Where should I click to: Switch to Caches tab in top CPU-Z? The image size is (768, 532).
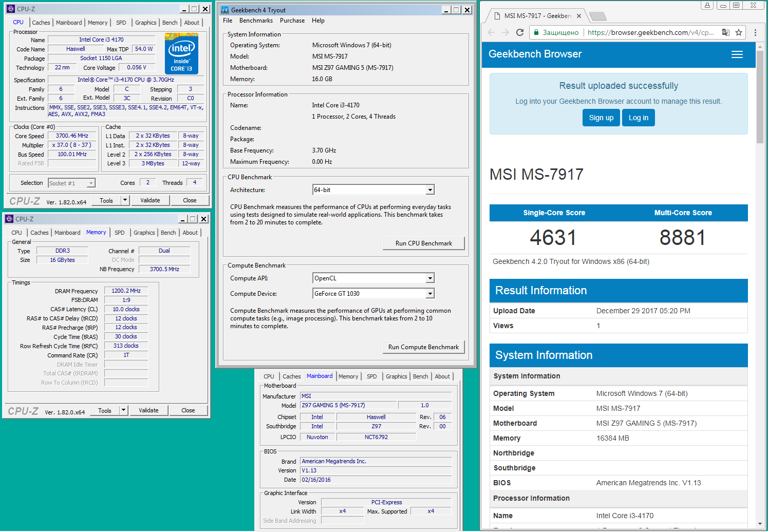[x=41, y=23]
